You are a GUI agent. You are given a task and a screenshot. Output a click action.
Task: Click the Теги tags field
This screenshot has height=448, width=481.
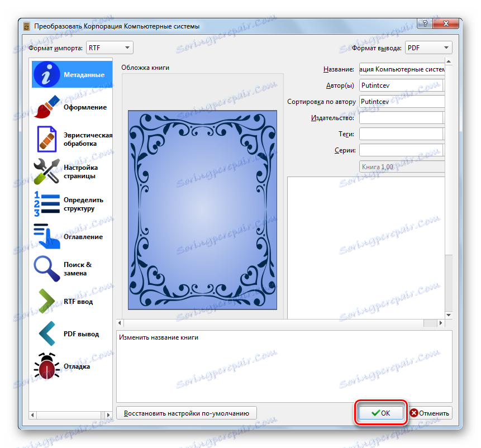(x=401, y=134)
